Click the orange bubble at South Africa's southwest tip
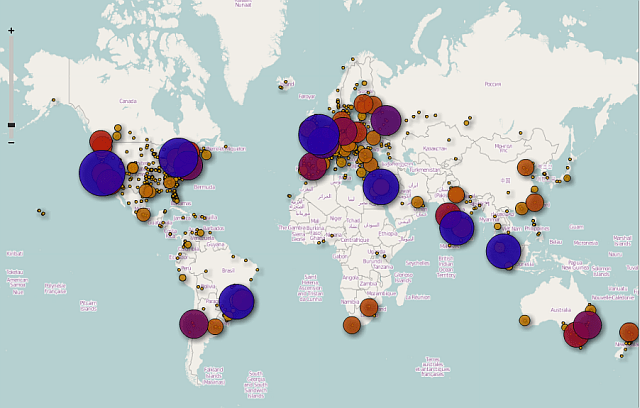This screenshot has width=640, height=408. [352, 325]
